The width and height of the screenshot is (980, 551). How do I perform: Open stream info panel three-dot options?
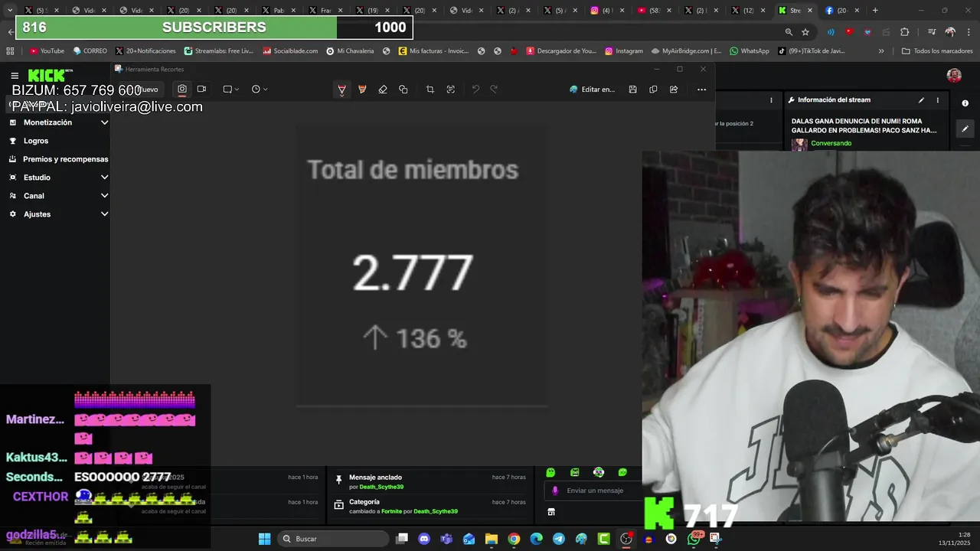(x=937, y=100)
